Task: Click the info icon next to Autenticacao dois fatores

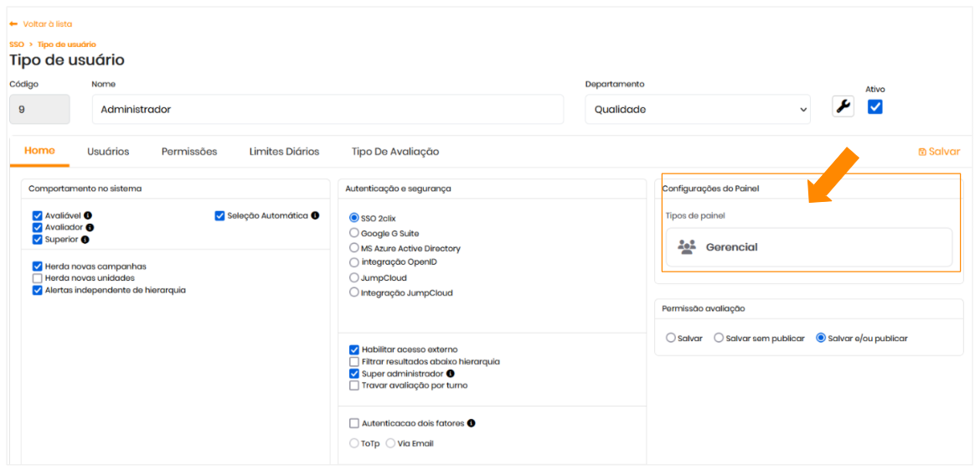Action: pos(472,423)
